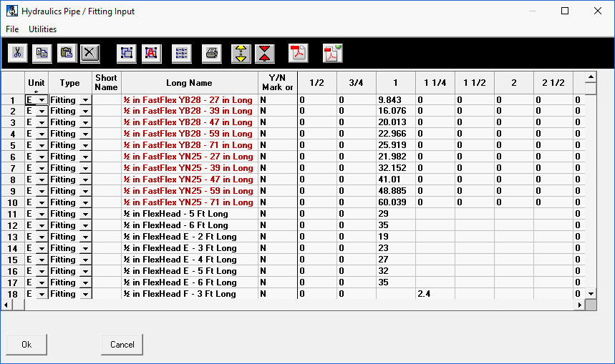Click the yellow expand arrows icon
The height and width of the screenshot is (364, 615).
pos(241,54)
